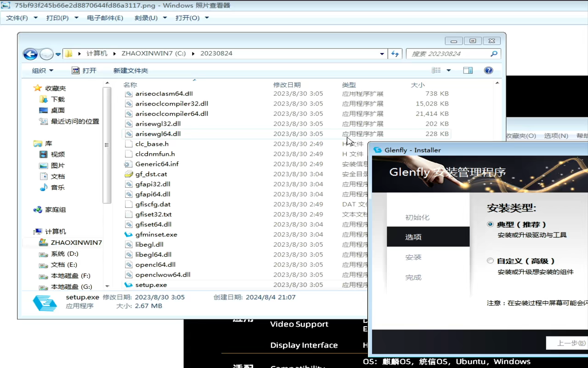Click 电子邮件(E) in photo viewer toolbar

pyautogui.click(x=105, y=18)
